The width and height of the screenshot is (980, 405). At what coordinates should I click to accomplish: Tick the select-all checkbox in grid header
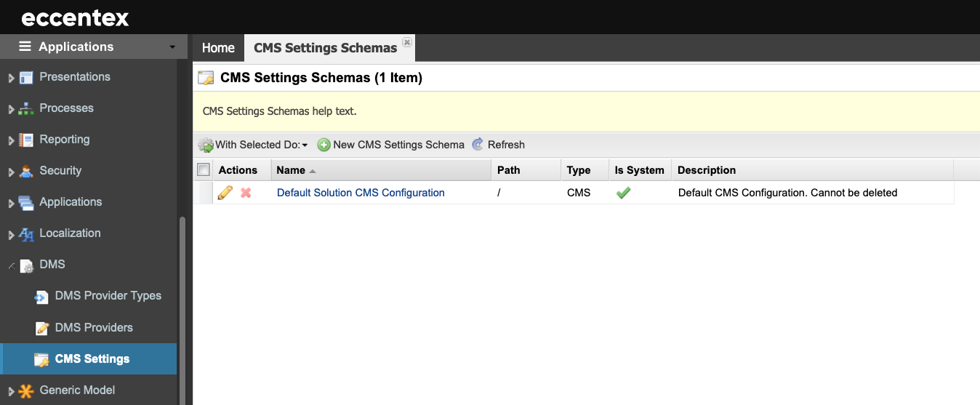[204, 169]
